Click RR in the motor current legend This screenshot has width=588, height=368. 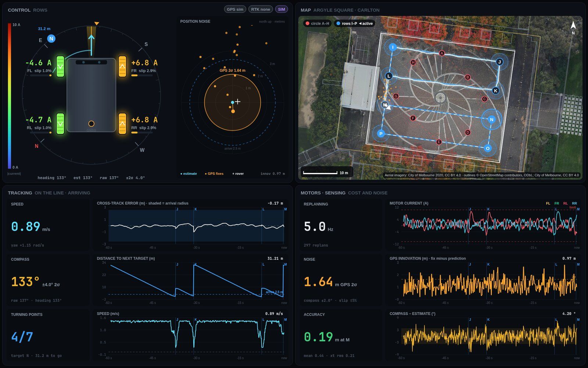point(574,204)
